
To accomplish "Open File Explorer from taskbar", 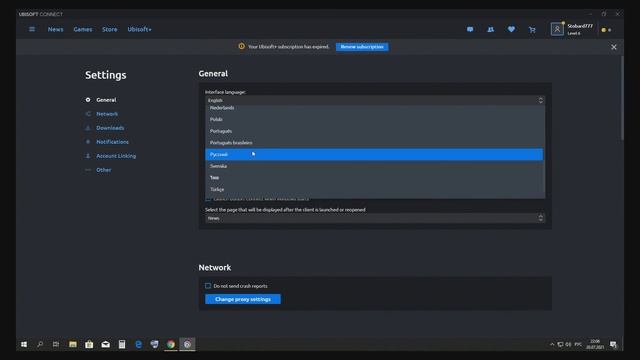I will coord(73,344).
